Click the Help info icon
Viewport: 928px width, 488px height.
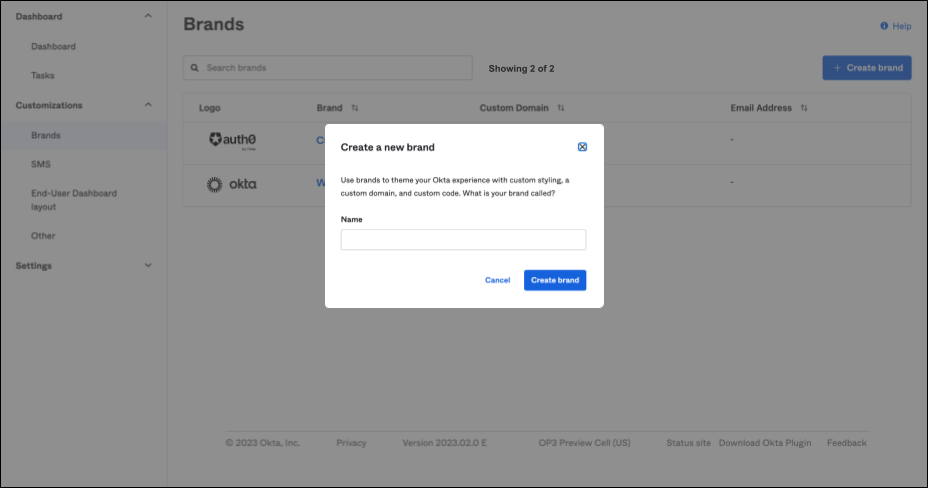pyautogui.click(x=884, y=26)
